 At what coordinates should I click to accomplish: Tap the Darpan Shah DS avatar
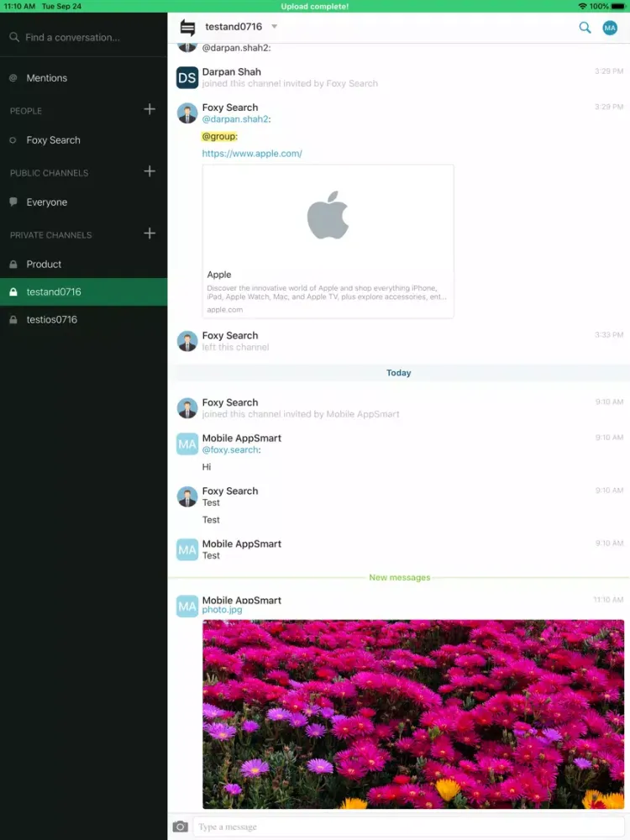click(187, 78)
